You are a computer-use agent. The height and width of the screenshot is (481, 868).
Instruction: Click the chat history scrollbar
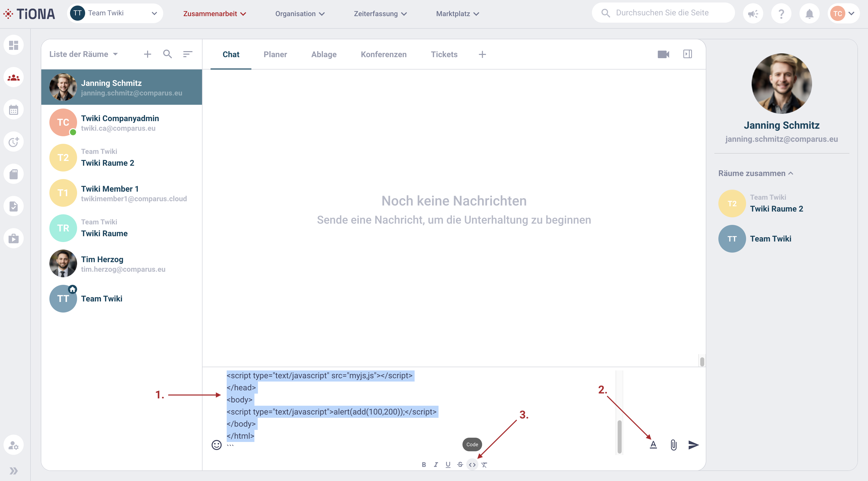702,362
